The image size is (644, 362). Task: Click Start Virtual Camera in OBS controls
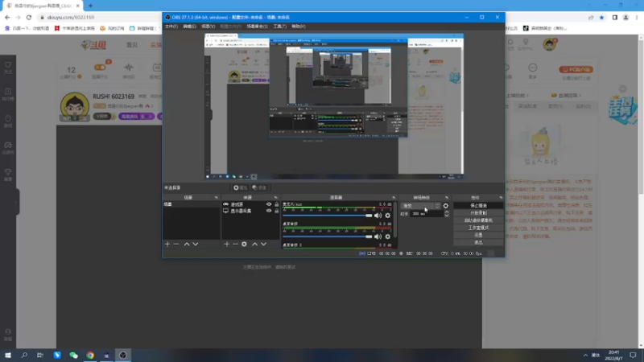(478, 220)
